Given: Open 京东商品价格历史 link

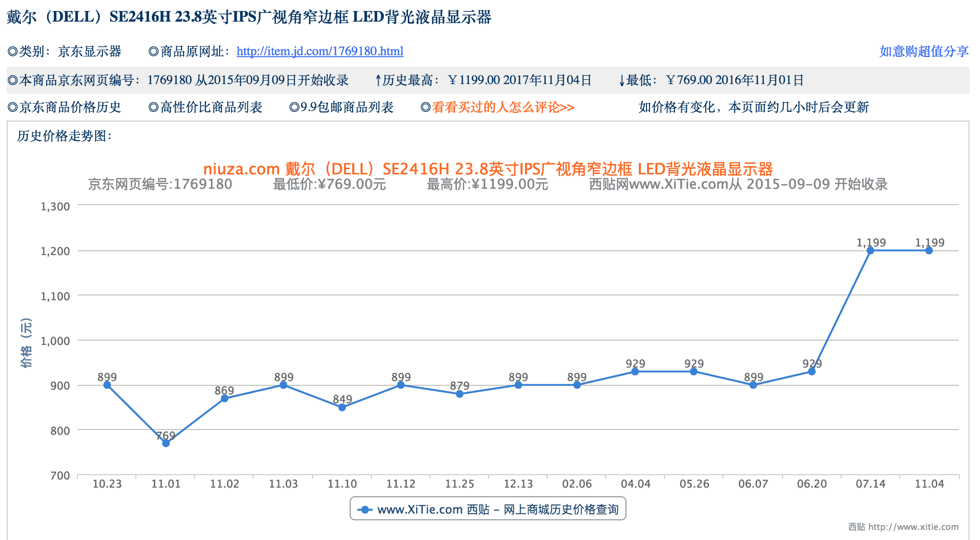Looking at the screenshot, I should coord(70,107).
